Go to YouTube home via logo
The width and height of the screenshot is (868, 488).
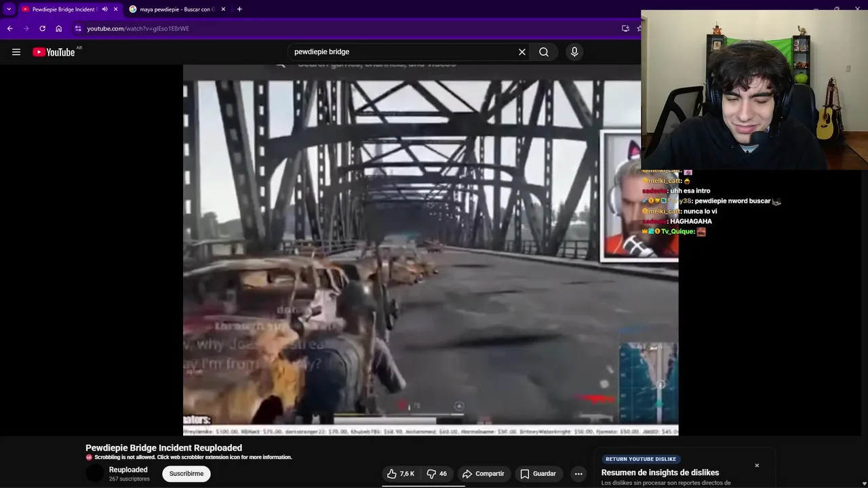pyautogui.click(x=54, y=52)
